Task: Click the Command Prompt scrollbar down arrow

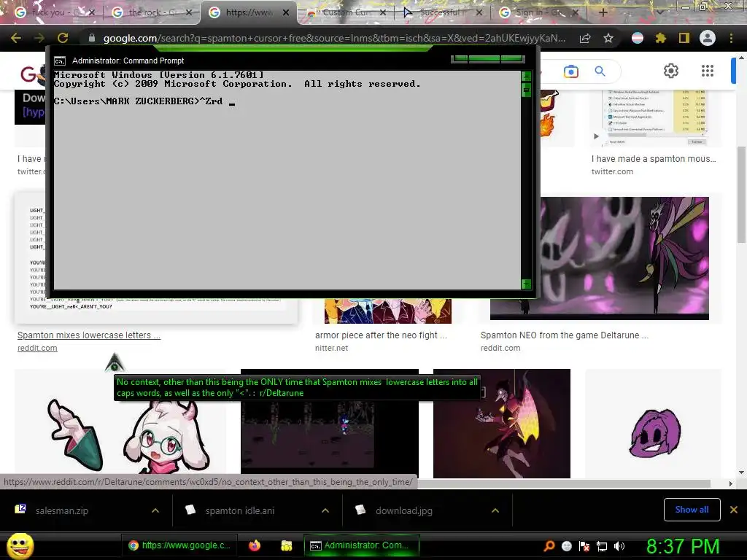Action: (x=527, y=284)
